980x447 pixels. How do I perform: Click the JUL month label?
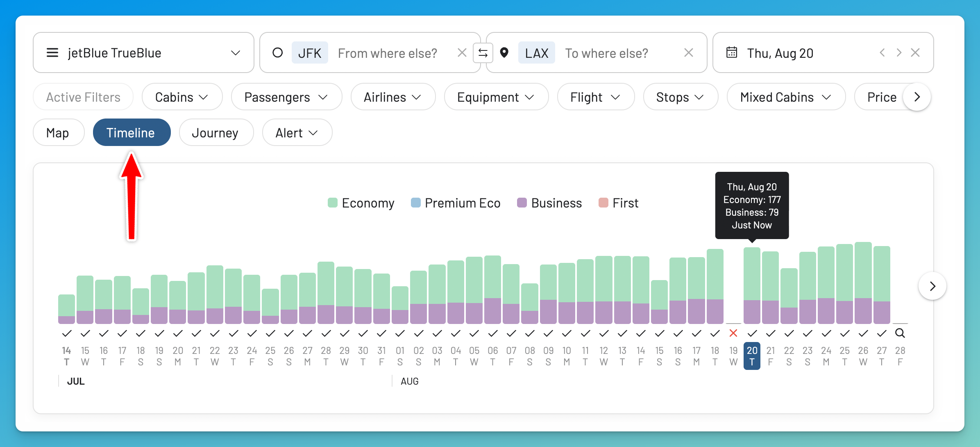click(x=76, y=381)
